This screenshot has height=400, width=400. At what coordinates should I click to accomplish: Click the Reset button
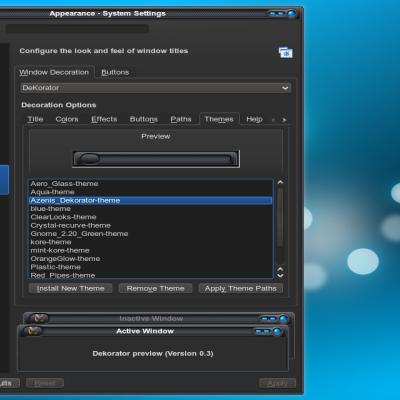[45, 383]
